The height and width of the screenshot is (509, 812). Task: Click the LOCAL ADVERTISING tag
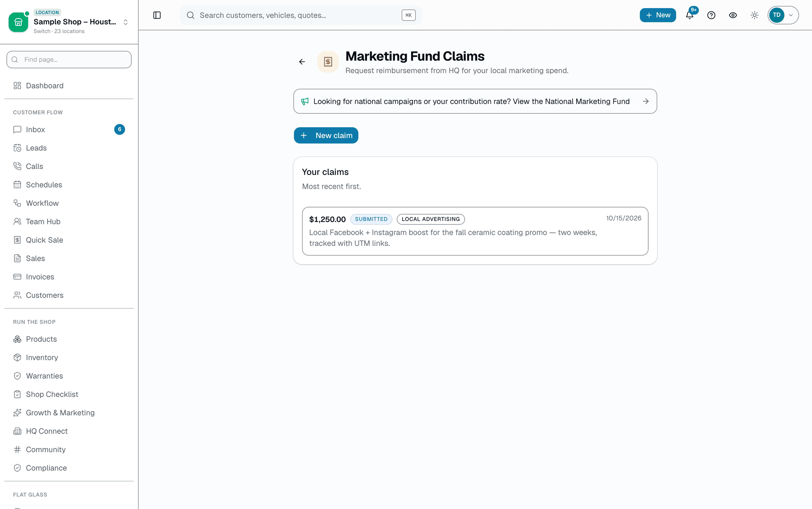[431, 219]
